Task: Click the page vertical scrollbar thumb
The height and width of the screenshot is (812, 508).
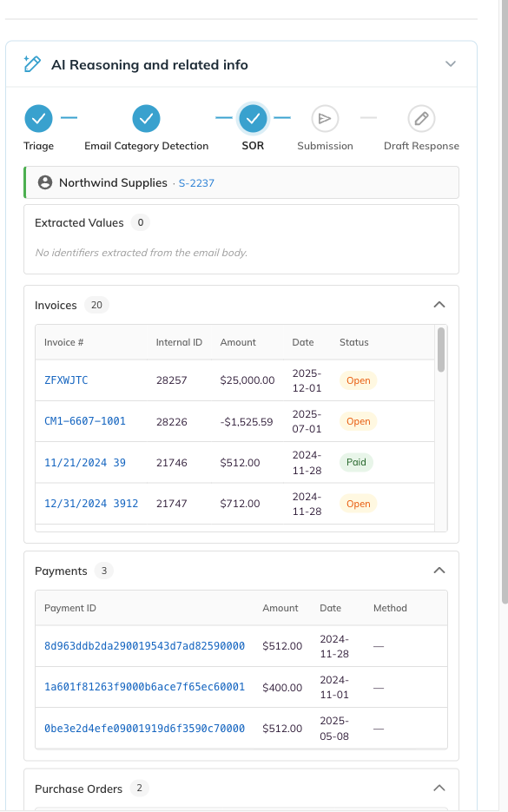Action: pos(505,301)
